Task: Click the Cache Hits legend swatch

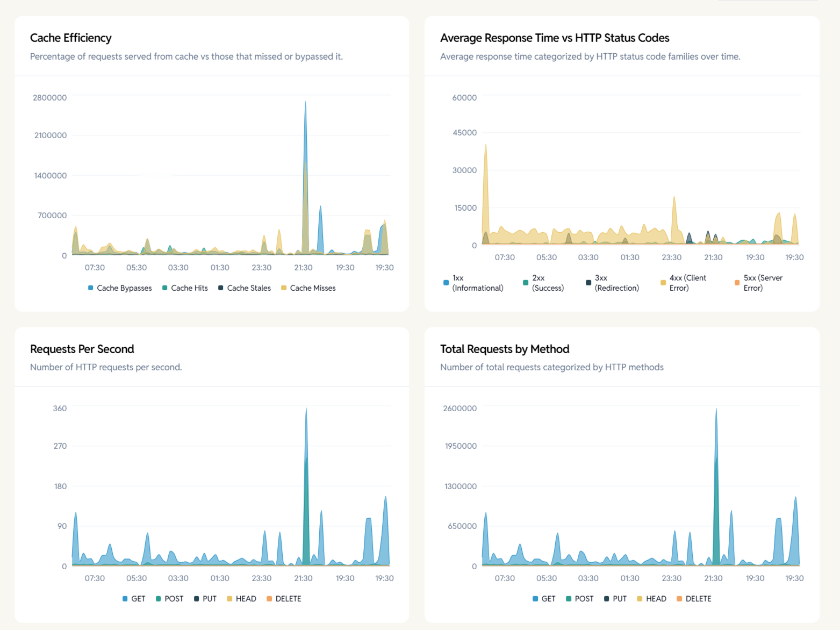Action: coord(163,288)
